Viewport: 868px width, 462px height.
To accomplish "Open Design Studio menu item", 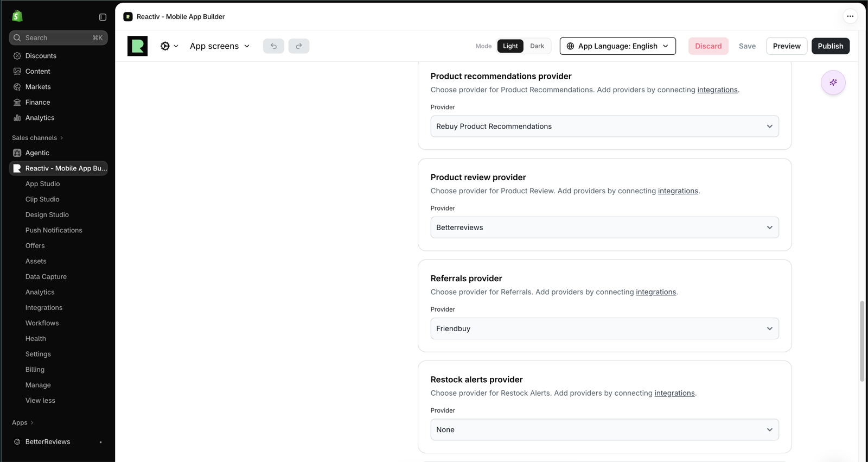I will click(x=47, y=215).
